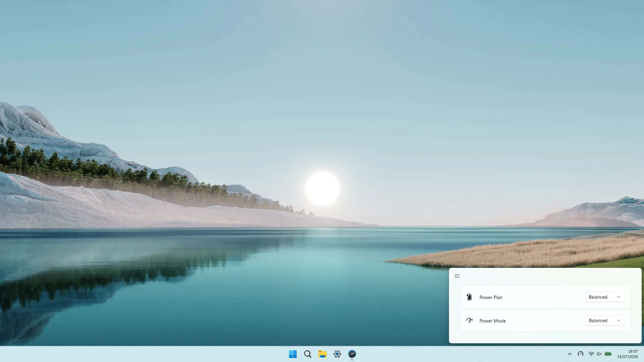This screenshot has width=644, height=362.
Task: Open taskbar Search
Action: (x=307, y=354)
